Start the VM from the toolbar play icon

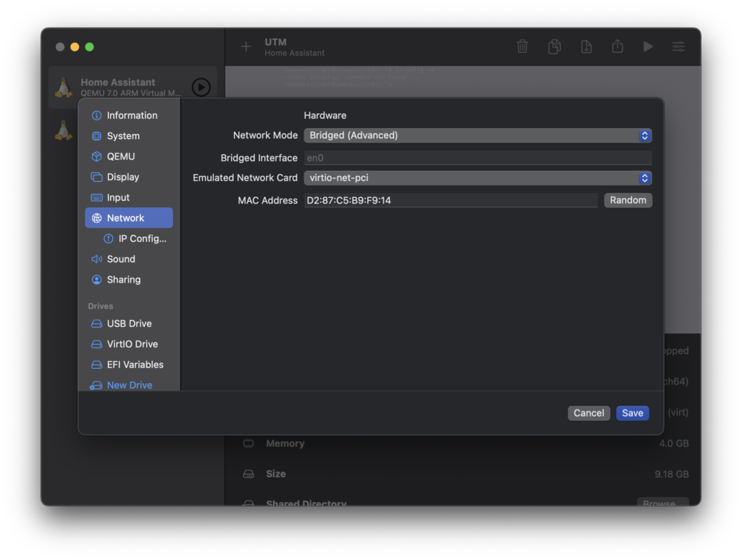[649, 46]
